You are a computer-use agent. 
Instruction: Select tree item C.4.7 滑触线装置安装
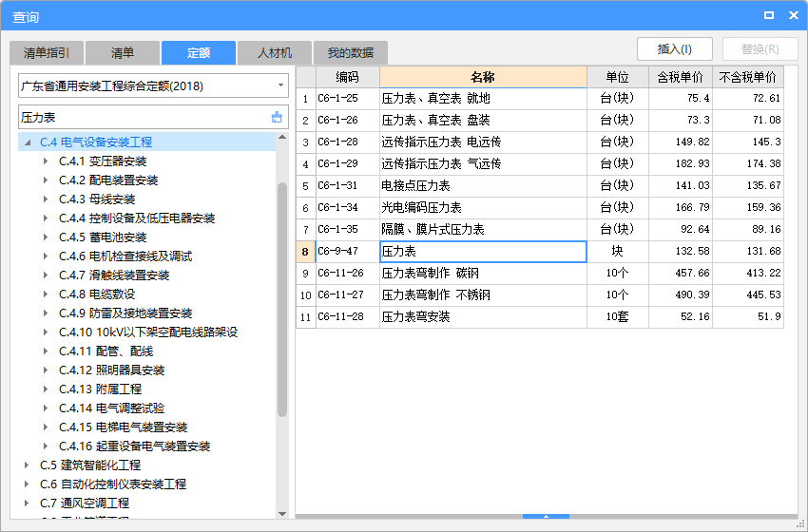(114, 275)
